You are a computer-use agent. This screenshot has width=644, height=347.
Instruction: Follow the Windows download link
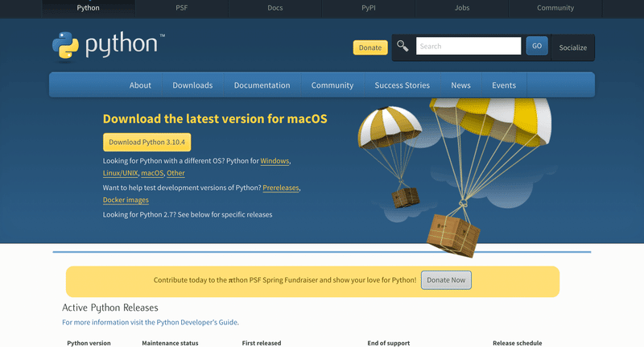pos(275,161)
